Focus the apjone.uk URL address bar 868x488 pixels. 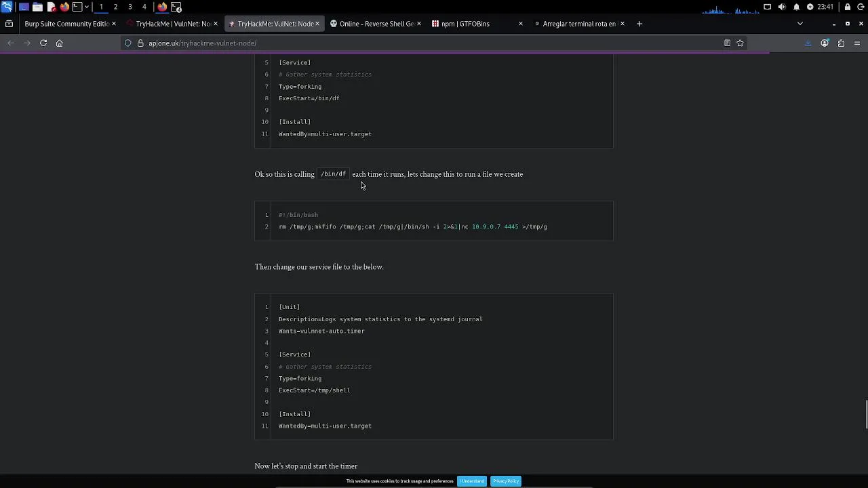(x=434, y=43)
